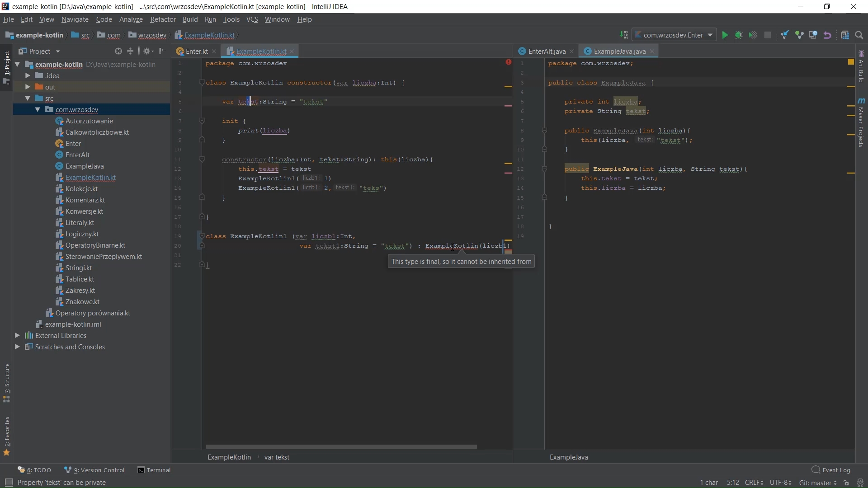Expand the External Libraries node
Viewport: 868px width, 488px height.
point(17,335)
